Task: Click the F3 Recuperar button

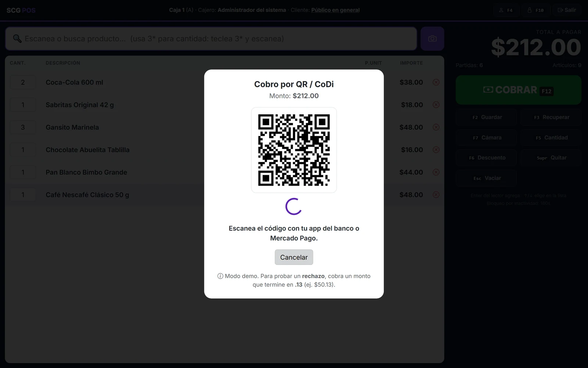Action: click(551, 117)
